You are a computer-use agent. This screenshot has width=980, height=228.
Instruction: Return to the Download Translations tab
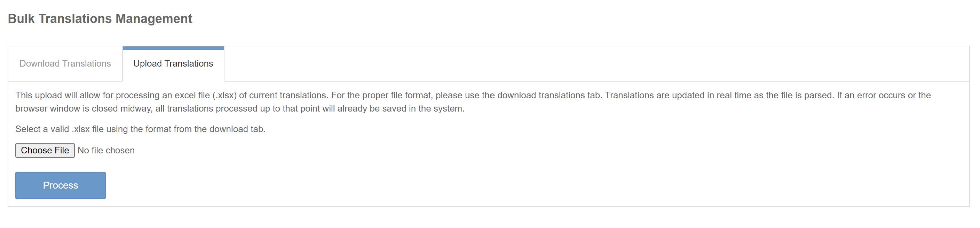[65, 64]
